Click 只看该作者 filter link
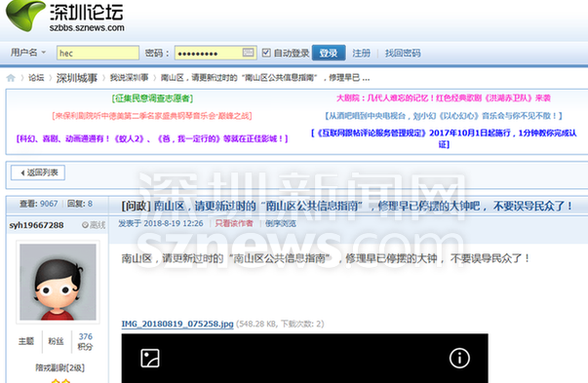This screenshot has height=383, width=588. (234, 224)
